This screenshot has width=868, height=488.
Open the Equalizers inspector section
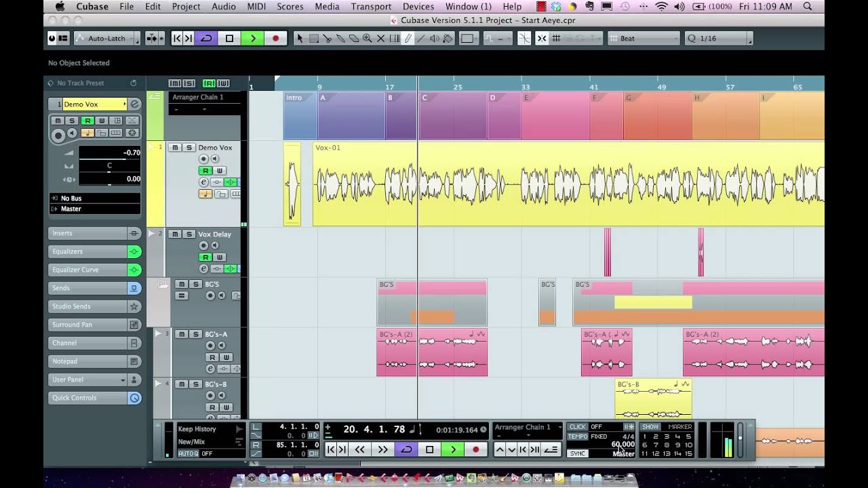94,251
